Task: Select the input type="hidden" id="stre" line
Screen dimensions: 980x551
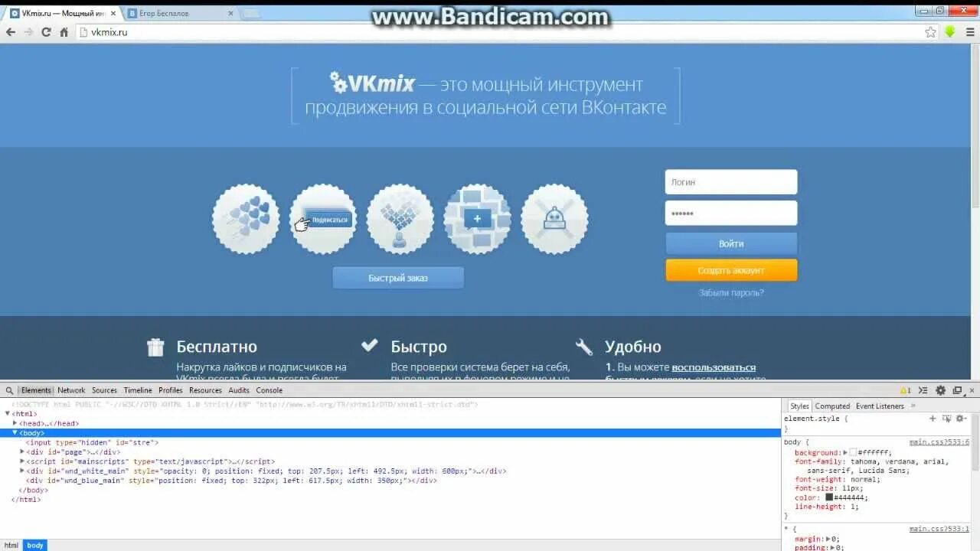Action: tap(92, 442)
